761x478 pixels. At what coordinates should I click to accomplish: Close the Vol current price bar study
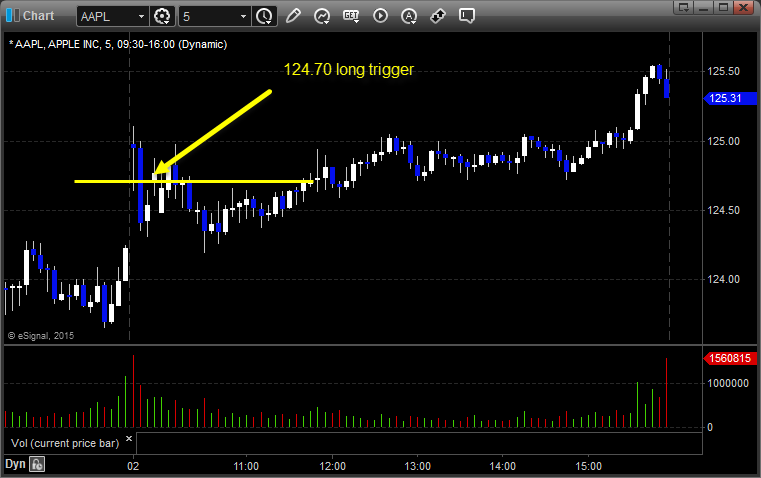[129, 439]
